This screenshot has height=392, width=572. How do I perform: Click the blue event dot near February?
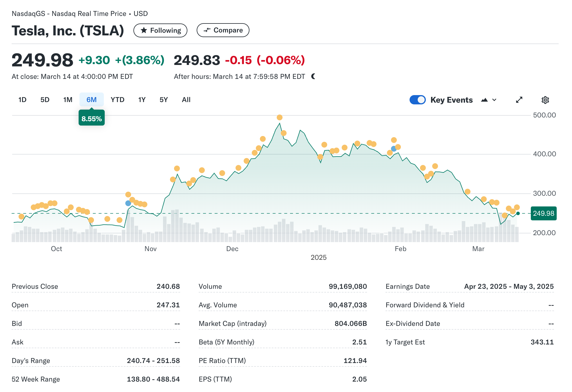tap(394, 149)
